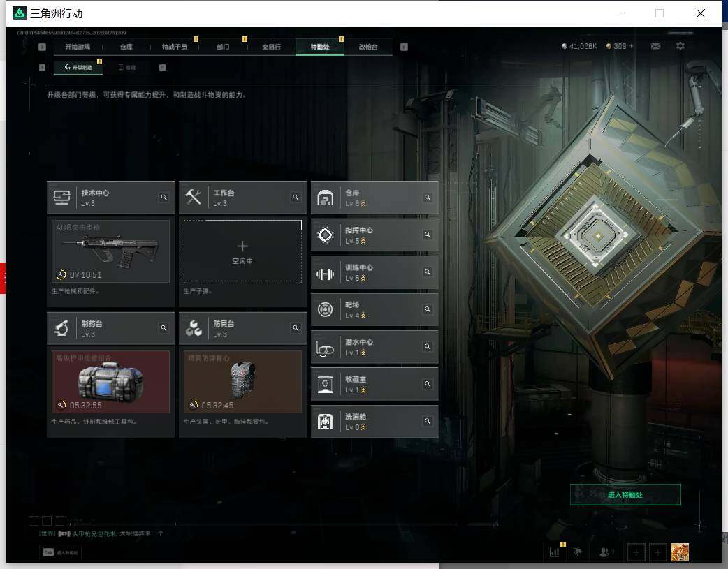Inspect 潜水中心 via its magnifier
The image size is (728, 569).
428,347
